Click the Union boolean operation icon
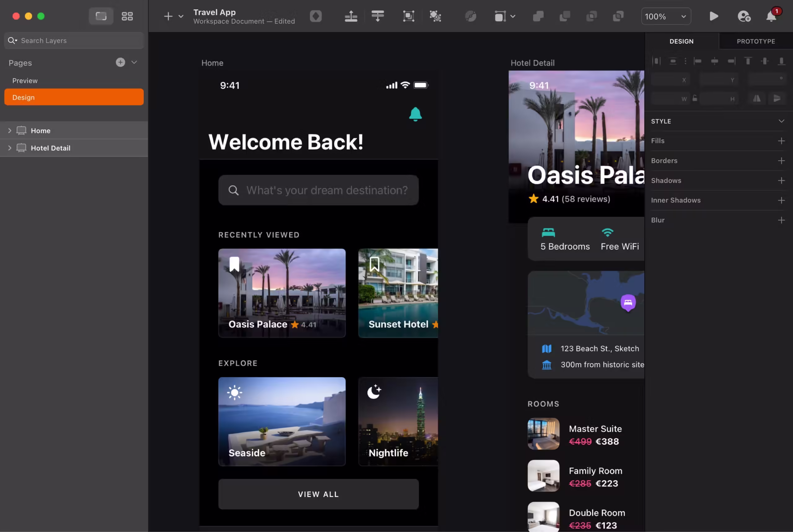793x532 pixels. coord(538,16)
